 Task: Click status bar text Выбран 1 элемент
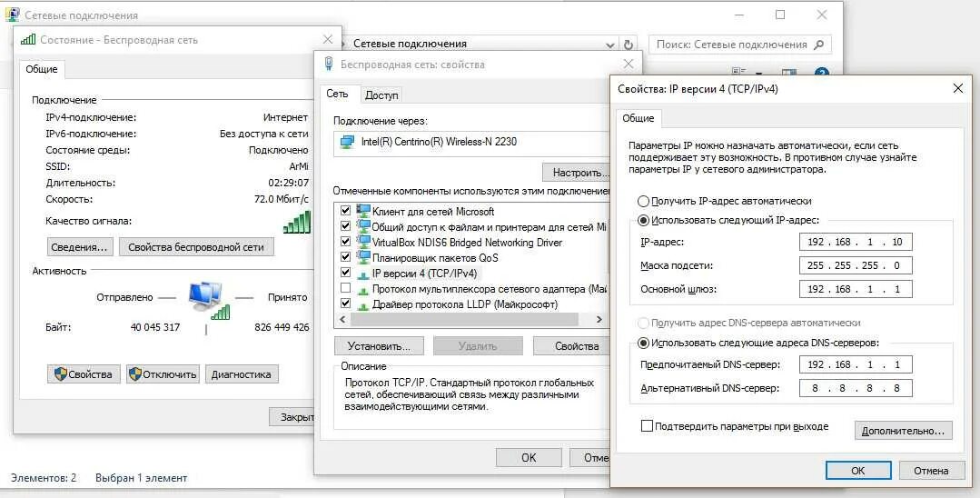click(x=142, y=477)
